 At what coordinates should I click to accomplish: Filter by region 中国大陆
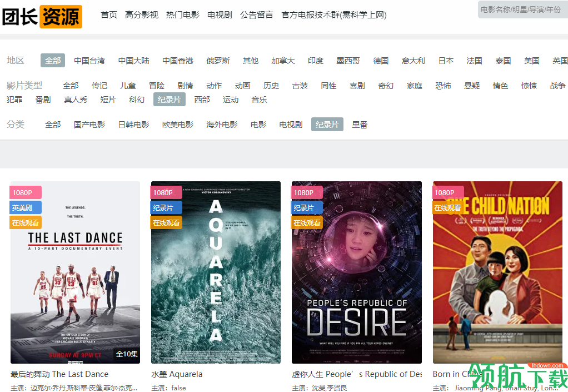point(134,61)
